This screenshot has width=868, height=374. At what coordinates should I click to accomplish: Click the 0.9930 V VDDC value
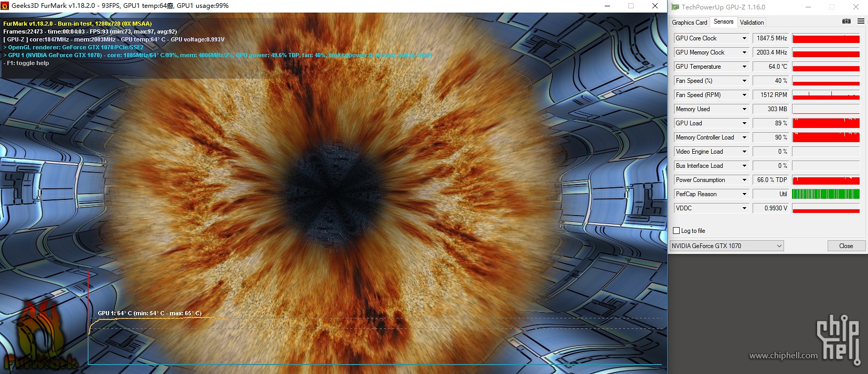point(770,208)
